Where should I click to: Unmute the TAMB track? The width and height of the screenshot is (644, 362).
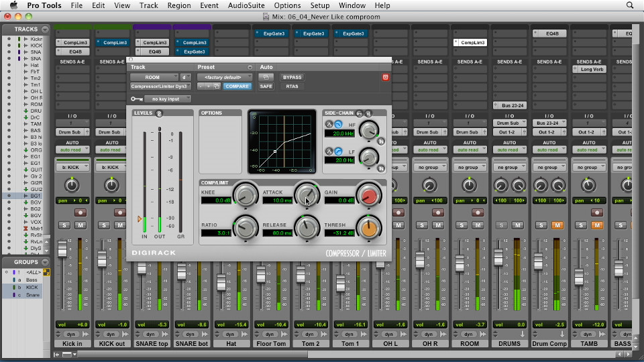[597, 225]
